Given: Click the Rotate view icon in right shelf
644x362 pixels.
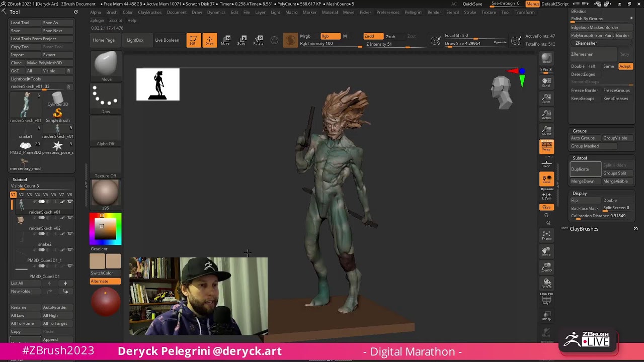Looking at the screenshot, I should 546,283.
